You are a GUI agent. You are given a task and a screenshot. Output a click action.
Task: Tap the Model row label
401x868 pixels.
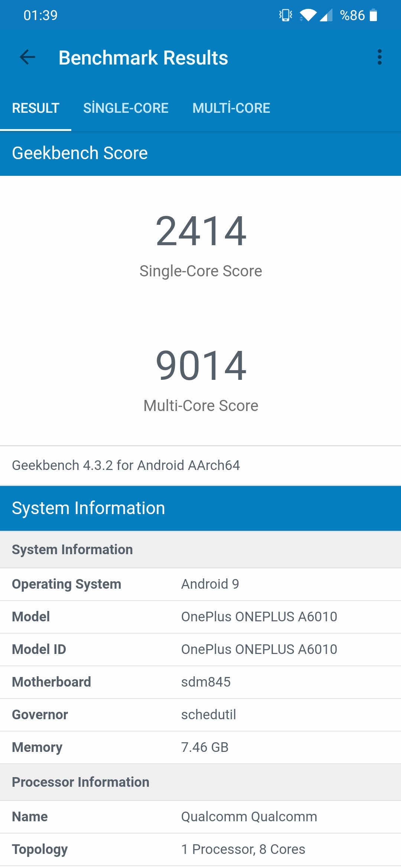(31, 617)
